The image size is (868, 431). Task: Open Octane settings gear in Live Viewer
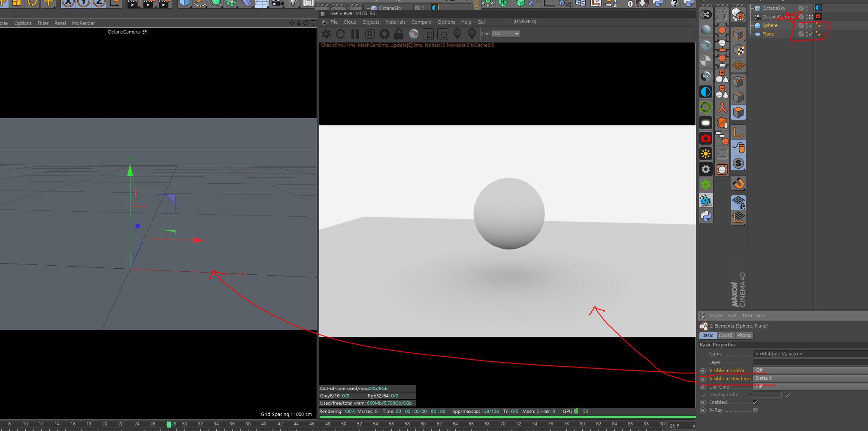(384, 34)
